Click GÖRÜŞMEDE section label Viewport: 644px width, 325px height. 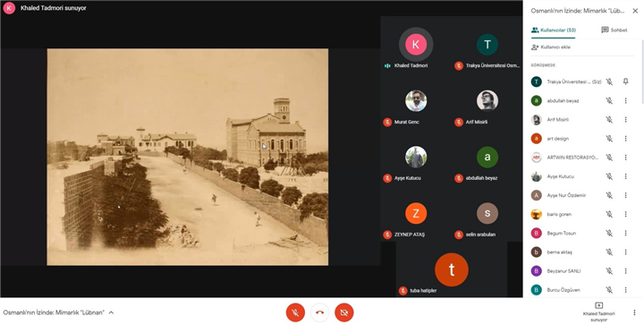tap(543, 65)
